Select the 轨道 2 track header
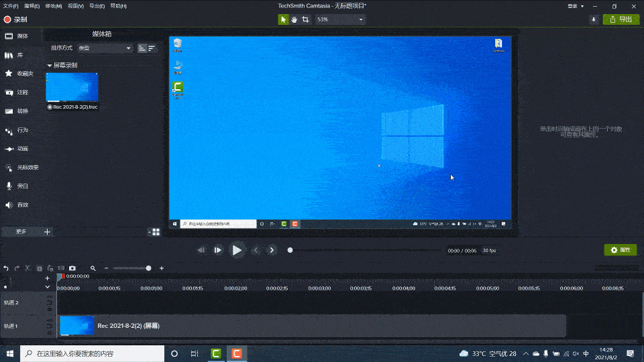Viewport: 644px width, 362px height. [28, 303]
